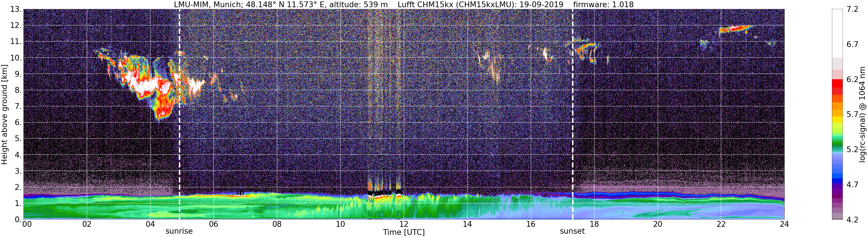Click the time axis tick '10'
Viewport: 868px width, 238px height.
pyautogui.click(x=340, y=224)
